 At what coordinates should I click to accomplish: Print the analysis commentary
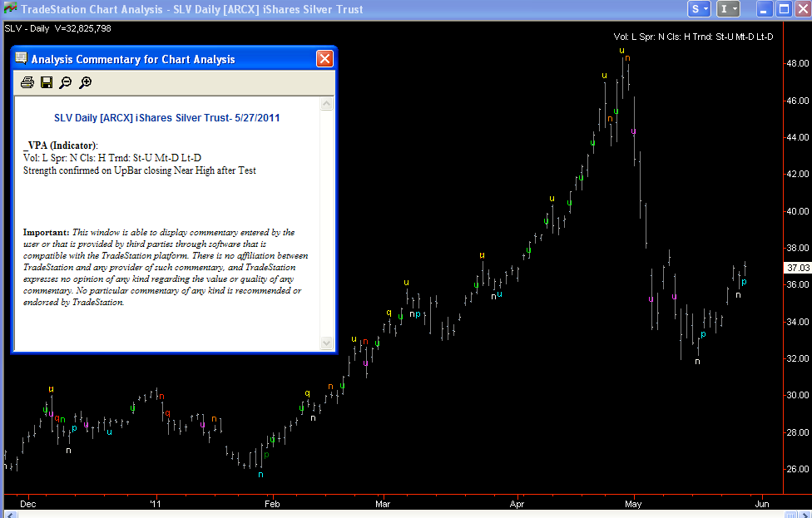point(27,82)
